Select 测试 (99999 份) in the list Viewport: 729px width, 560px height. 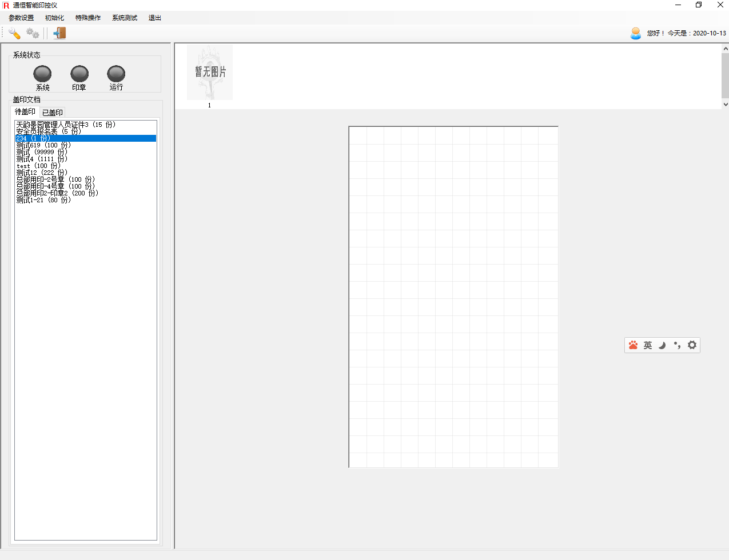tap(86, 152)
